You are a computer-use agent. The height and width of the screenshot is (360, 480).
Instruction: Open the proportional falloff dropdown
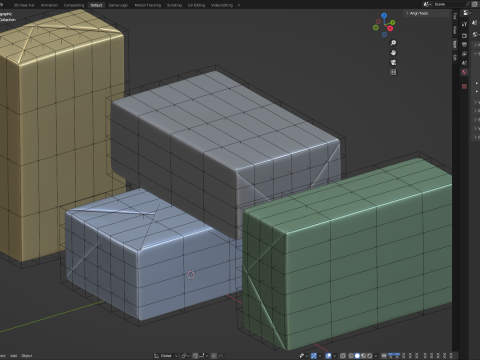(222, 356)
